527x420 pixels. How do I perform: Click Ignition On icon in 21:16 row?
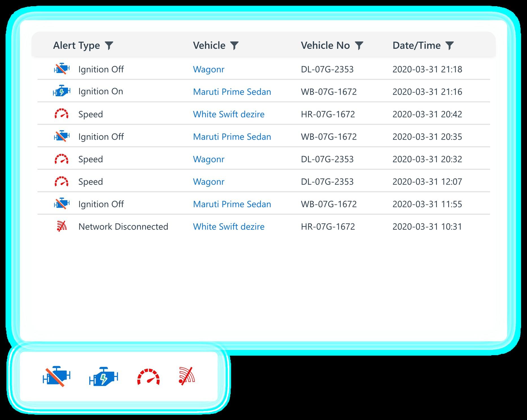point(62,91)
